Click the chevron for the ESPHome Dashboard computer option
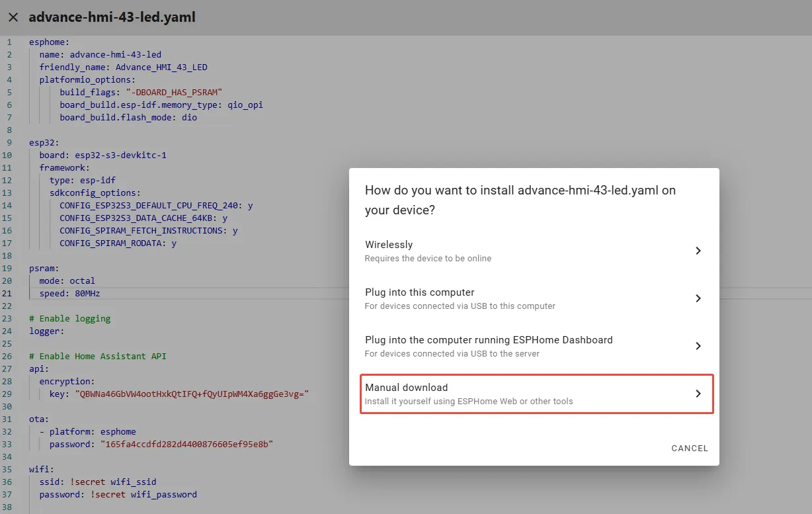Screen dimensions: 812x514 coord(698,346)
